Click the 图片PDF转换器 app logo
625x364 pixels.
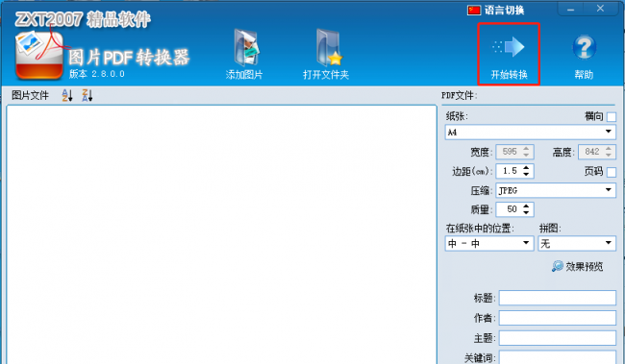(x=39, y=55)
